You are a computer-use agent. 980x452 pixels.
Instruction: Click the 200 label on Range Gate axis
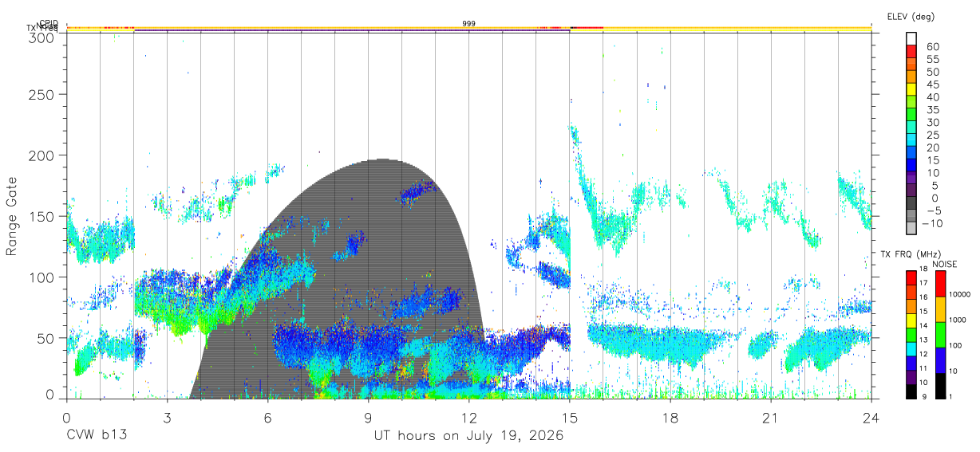(x=42, y=155)
